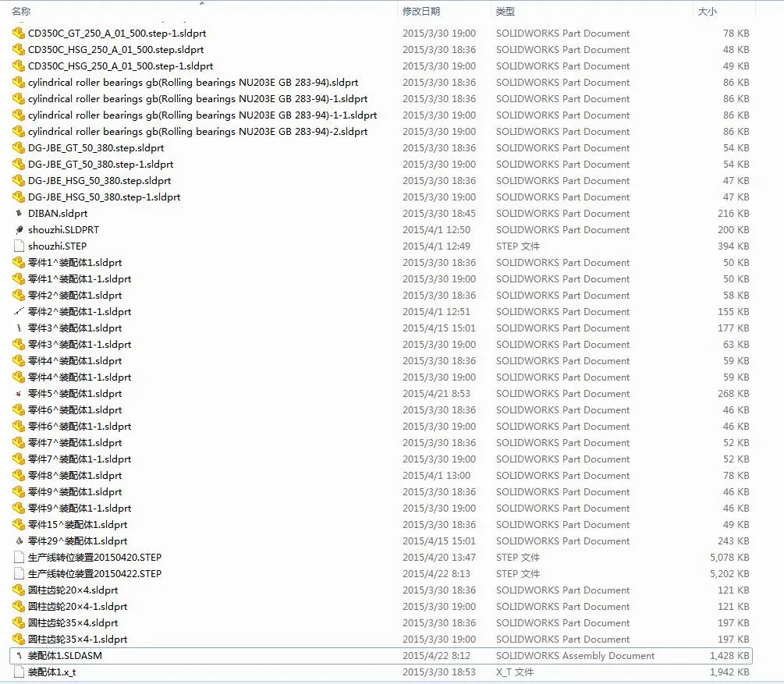Viewport: 784px width, 684px height.
Task: Click the preview icon of 零件2^装配体1-1.sldprt
Action: pyautogui.click(x=19, y=311)
